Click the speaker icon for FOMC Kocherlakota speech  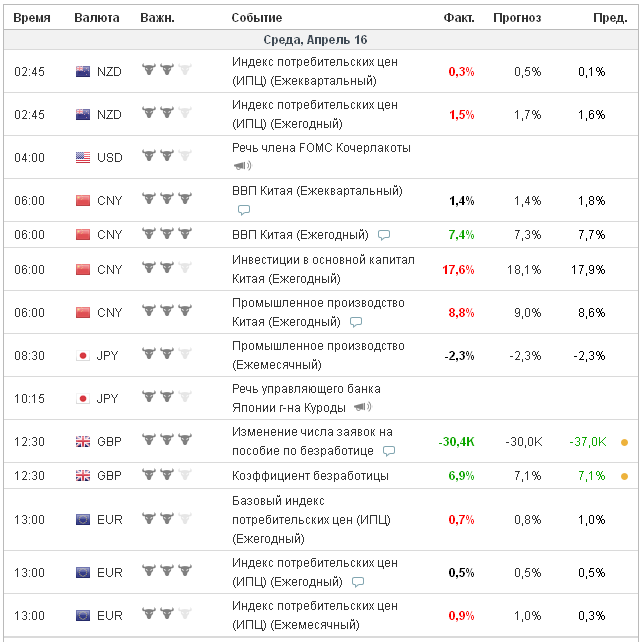243,166
